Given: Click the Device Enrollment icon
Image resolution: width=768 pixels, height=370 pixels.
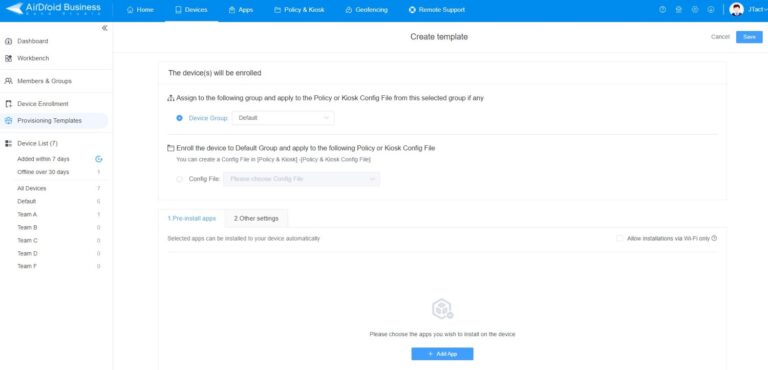Looking at the screenshot, I should coord(8,104).
